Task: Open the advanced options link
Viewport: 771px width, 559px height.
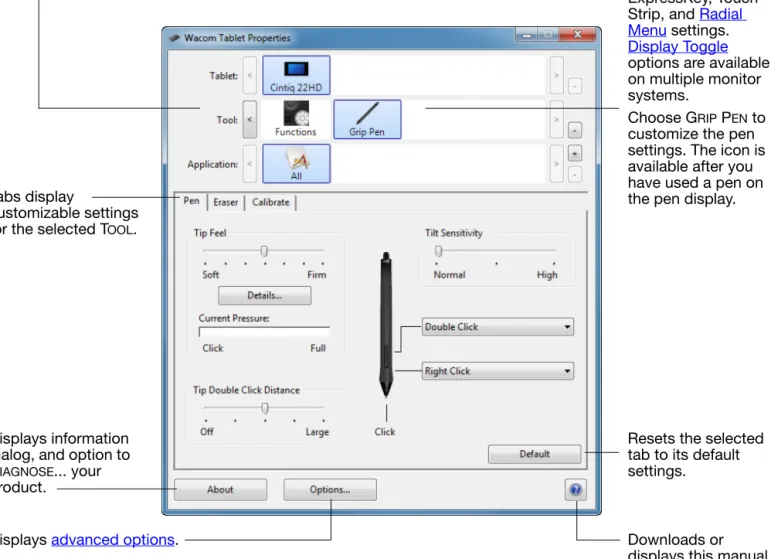Action: point(113,540)
